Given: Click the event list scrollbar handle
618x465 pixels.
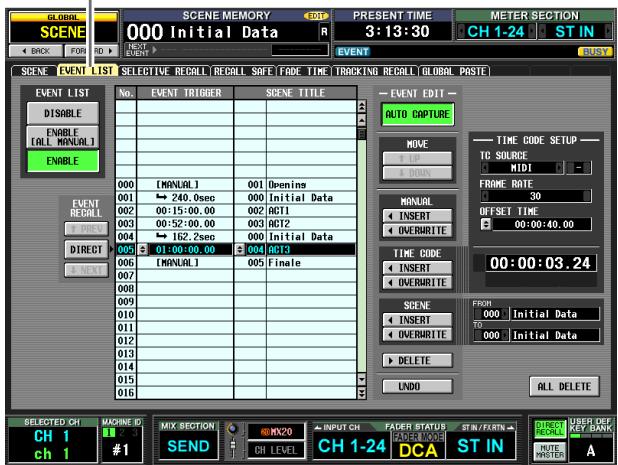Looking at the screenshot, I should coord(361,134).
